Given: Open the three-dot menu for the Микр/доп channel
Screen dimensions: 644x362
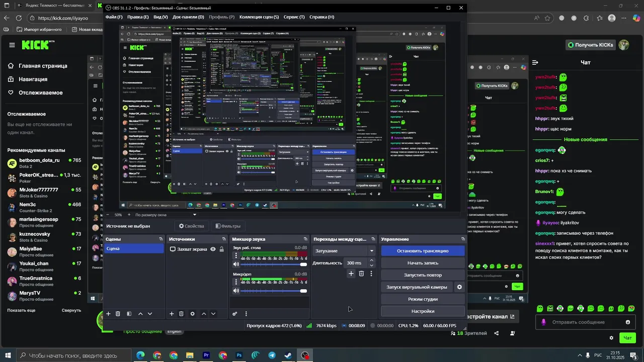Looking at the screenshot, I should coord(236,282).
